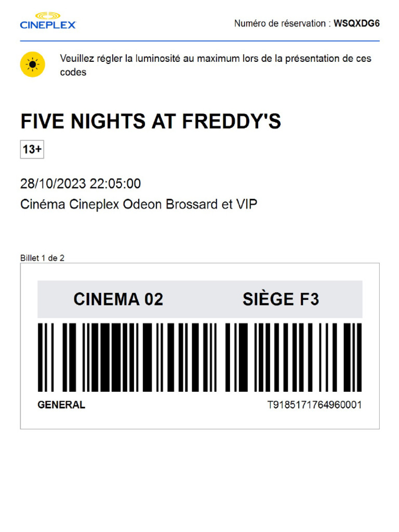Click the Numéro de réservation label
Image resolution: width=399 pixels, height=532 pixels.
[280, 23]
